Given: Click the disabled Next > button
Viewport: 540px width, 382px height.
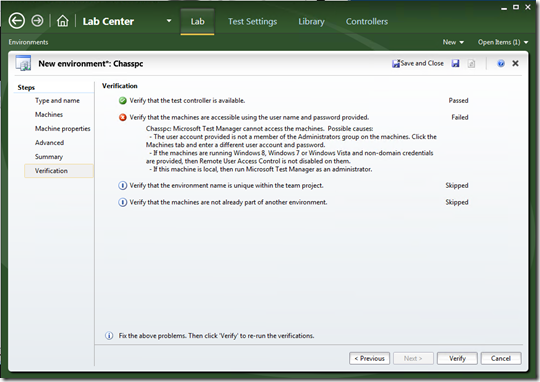Looking at the screenshot, I should click(413, 358).
